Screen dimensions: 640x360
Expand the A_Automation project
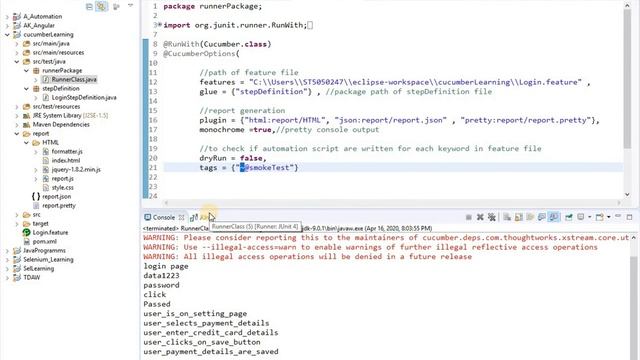point(7,17)
